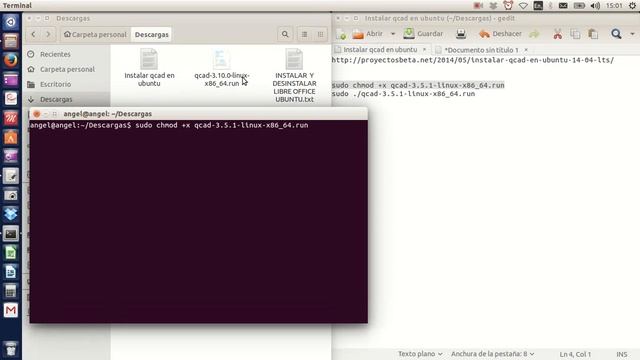640x360 pixels.
Task: Open find magnifier in gedit toolbar
Action: click(x=616, y=34)
